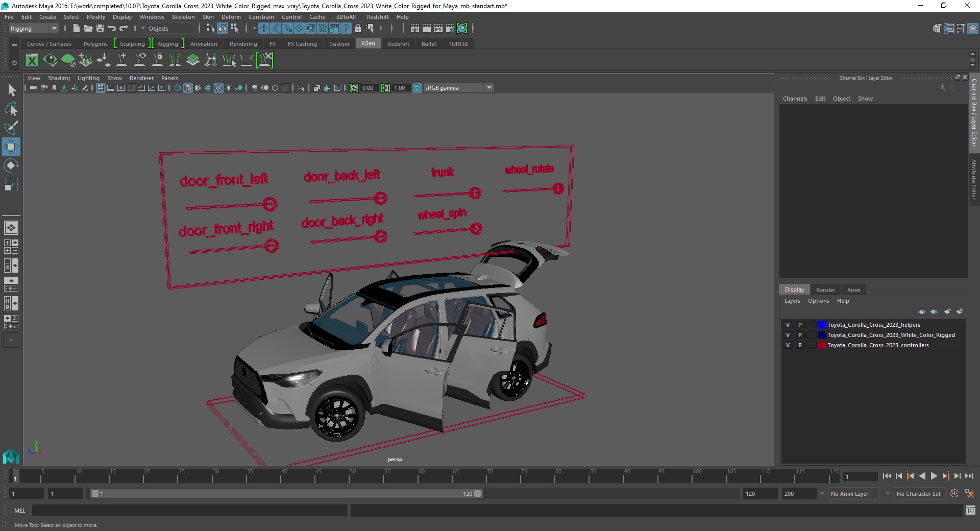Open the vertical Attribute Editor side tab

click(x=974, y=179)
